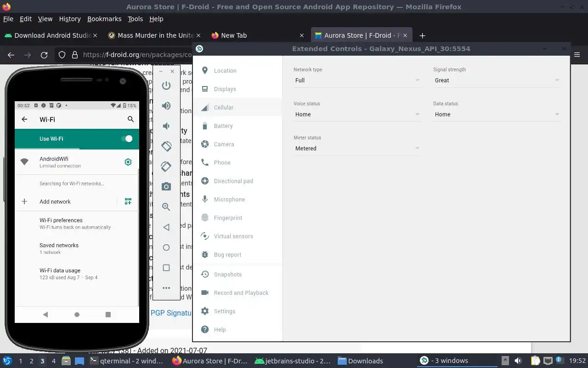Viewport: 588px width, 368px height.
Task: Open Location section in Extended Controls
Action: coord(237,71)
